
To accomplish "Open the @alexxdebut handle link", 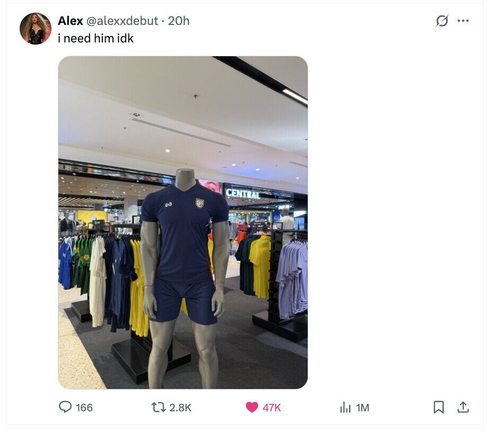I will [x=122, y=21].
